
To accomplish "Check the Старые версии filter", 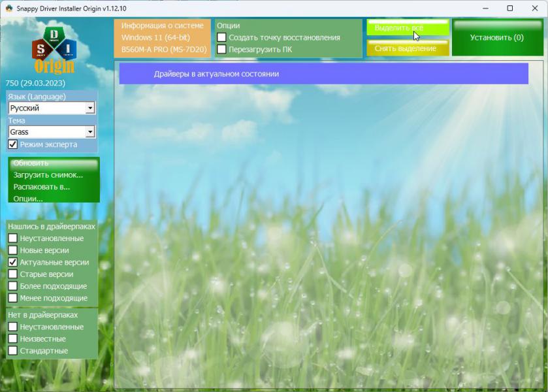I will tap(13, 274).
